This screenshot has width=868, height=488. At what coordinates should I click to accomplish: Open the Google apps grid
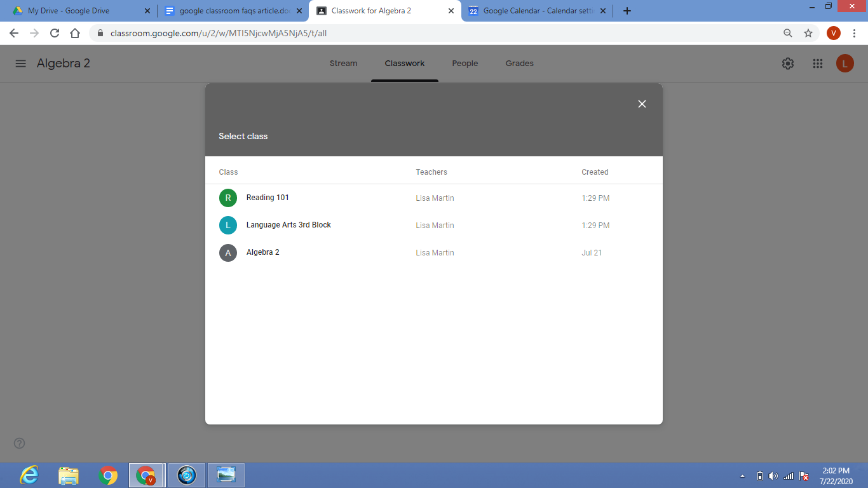click(818, 64)
